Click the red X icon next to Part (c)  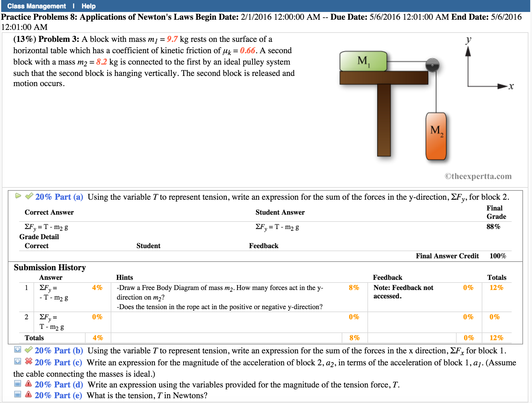(28, 362)
